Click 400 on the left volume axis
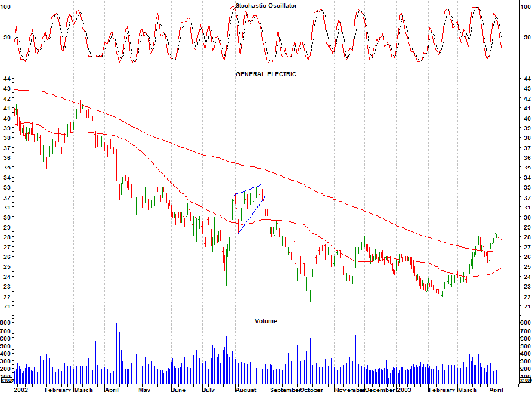This screenshot has width=532, height=393. pyautogui.click(x=5, y=354)
